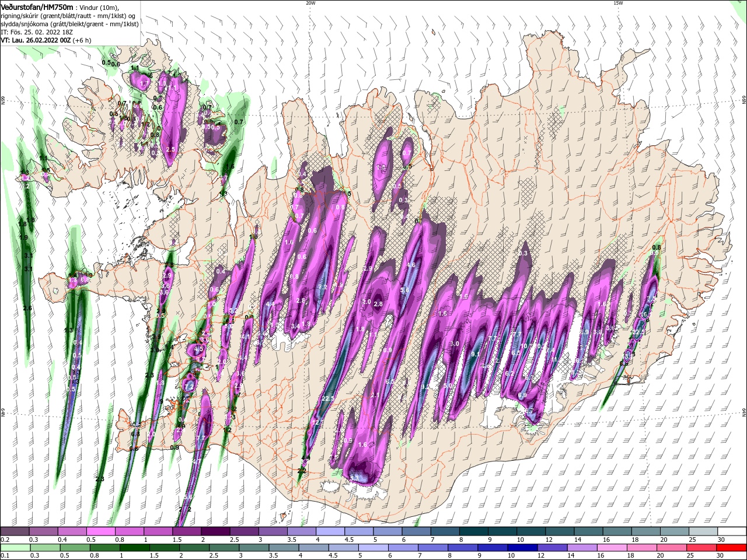Click the dusky mauve 0.2 swatch in snow legend
Image resolution: width=747 pixels, height=560 pixels.
pos(15,531)
